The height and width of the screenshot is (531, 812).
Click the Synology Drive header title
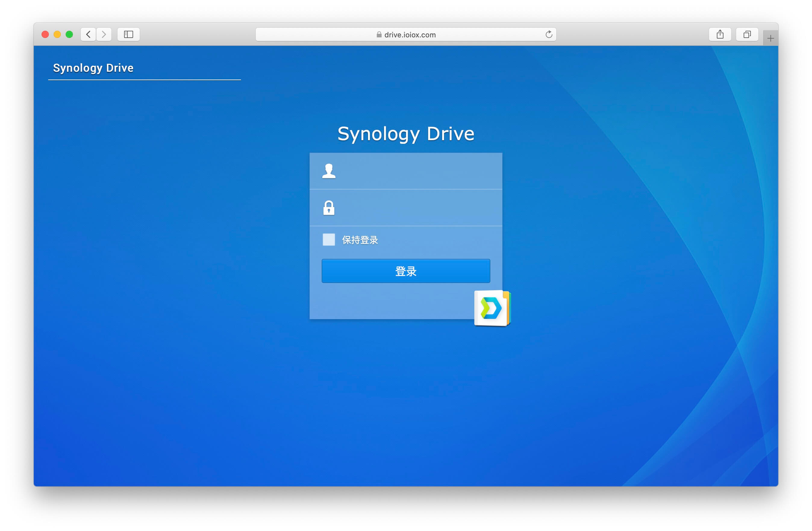click(93, 68)
